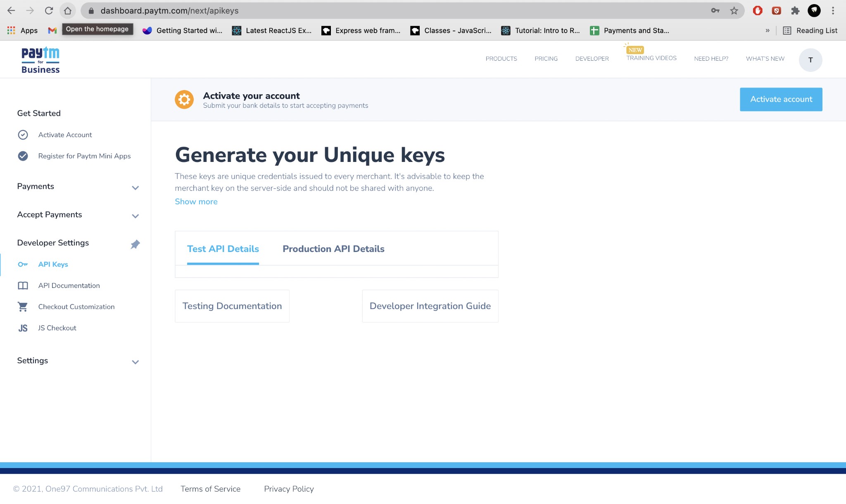Switch to Test API Details tab

pyautogui.click(x=223, y=249)
